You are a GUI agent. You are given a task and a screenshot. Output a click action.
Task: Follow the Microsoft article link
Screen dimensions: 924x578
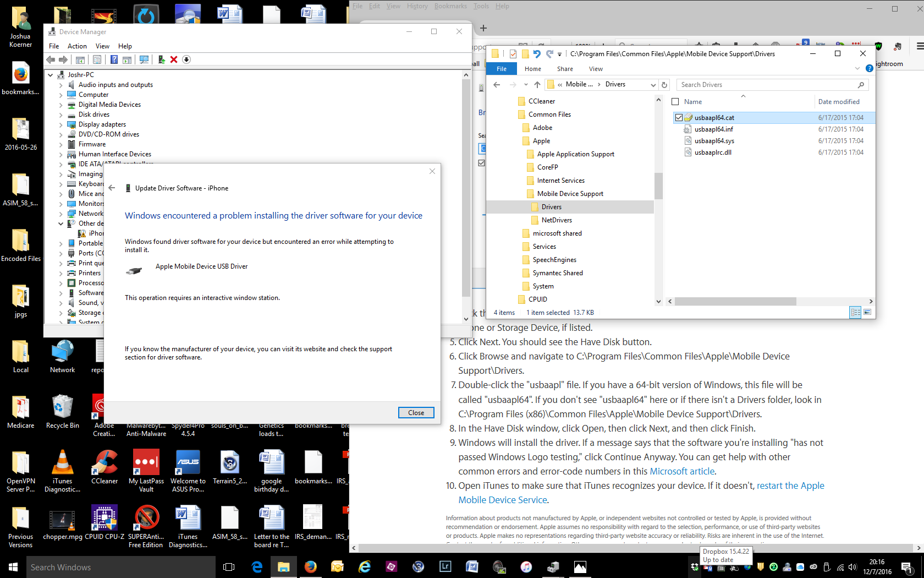682,471
